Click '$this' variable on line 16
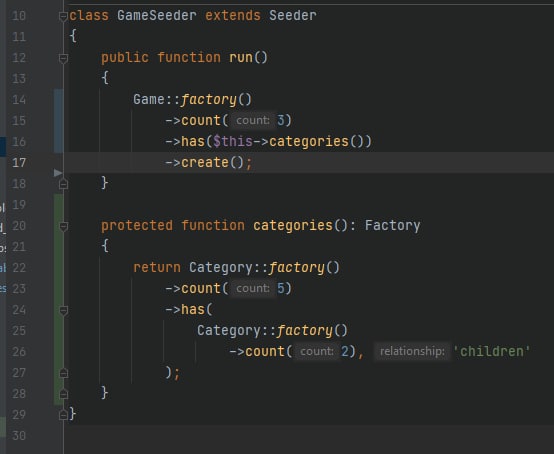 pos(233,142)
